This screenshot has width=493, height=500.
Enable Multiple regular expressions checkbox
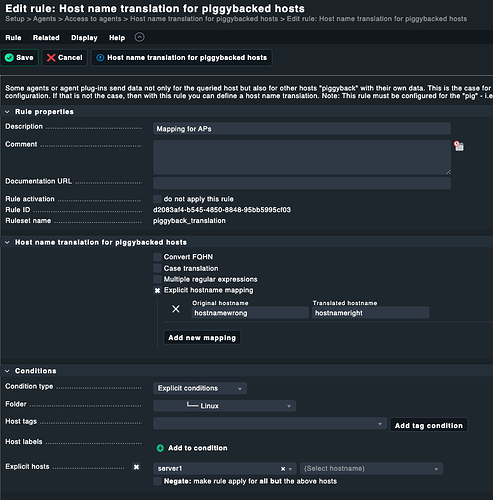[157, 279]
